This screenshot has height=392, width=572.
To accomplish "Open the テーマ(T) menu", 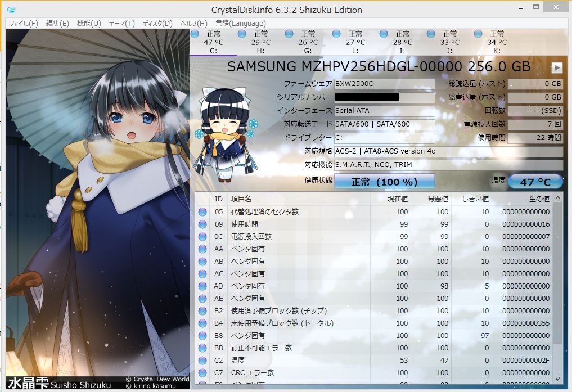I will (121, 23).
